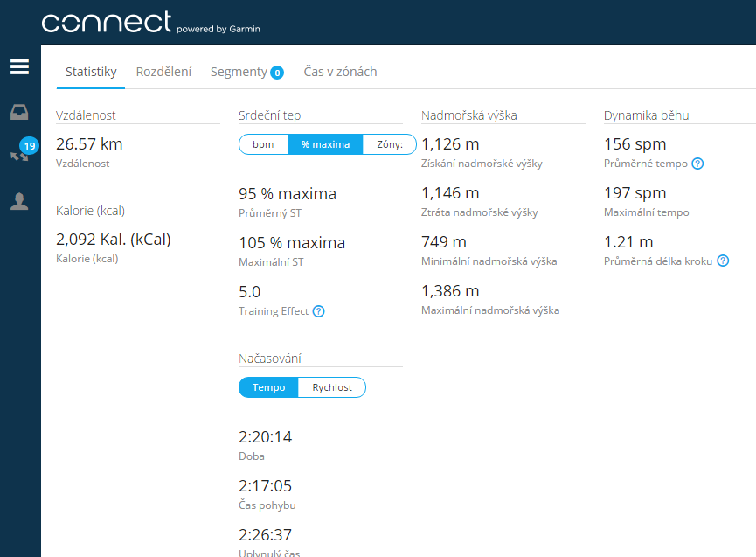Switch to the Rozdělení tab
The width and height of the screenshot is (756, 557).
pyautogui.click(x=163, y=72)
